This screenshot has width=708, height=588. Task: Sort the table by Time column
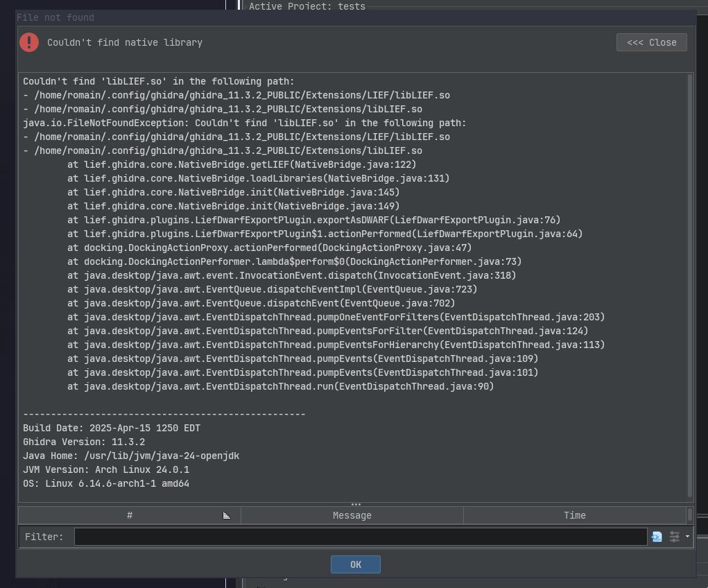point(575,515)
